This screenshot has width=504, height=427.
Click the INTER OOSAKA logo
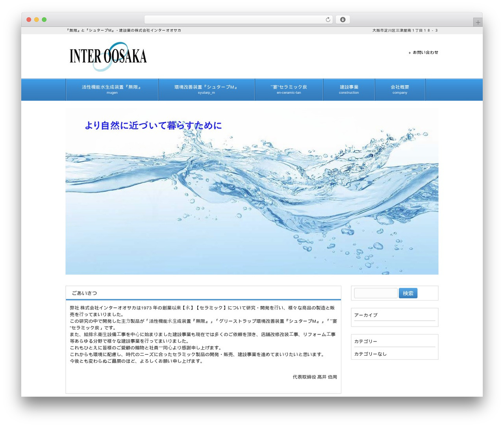click(108, 57)
